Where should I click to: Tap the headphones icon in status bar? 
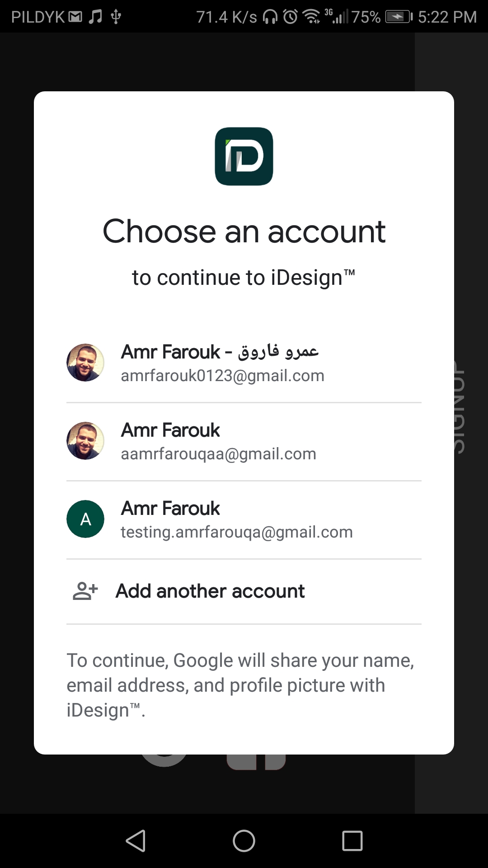click(x=270, y=17)
